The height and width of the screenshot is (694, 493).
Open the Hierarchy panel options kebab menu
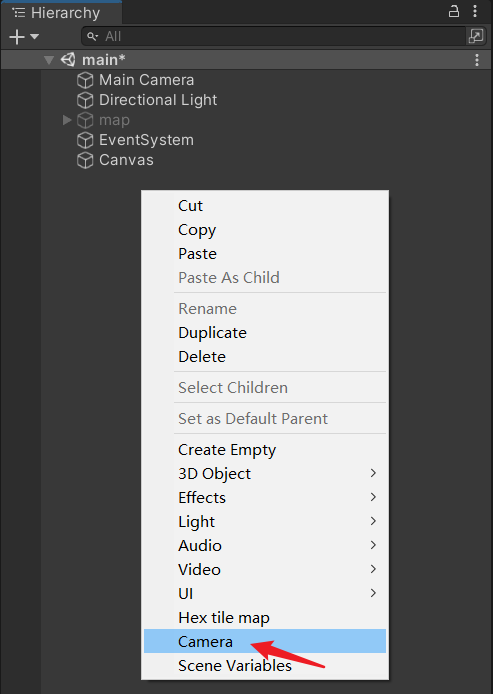(475, 11)
